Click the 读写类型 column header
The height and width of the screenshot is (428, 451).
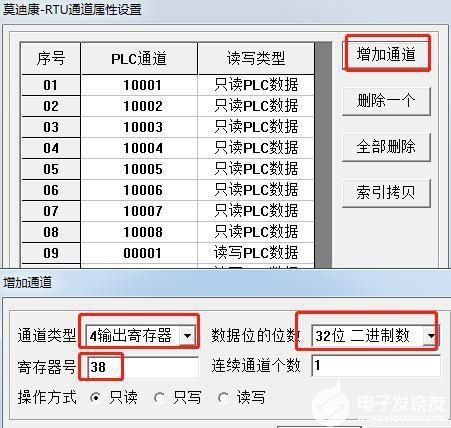pyautogui.click(x=256, y=59)
